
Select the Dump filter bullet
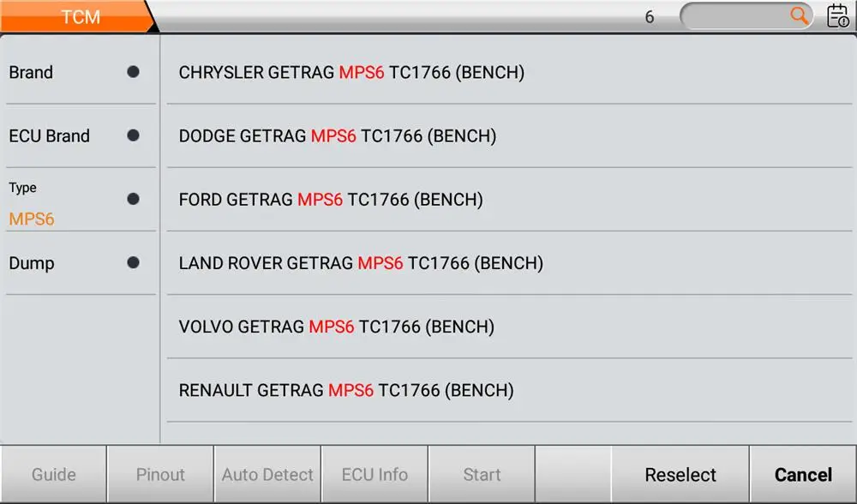[x=133, y=263]
